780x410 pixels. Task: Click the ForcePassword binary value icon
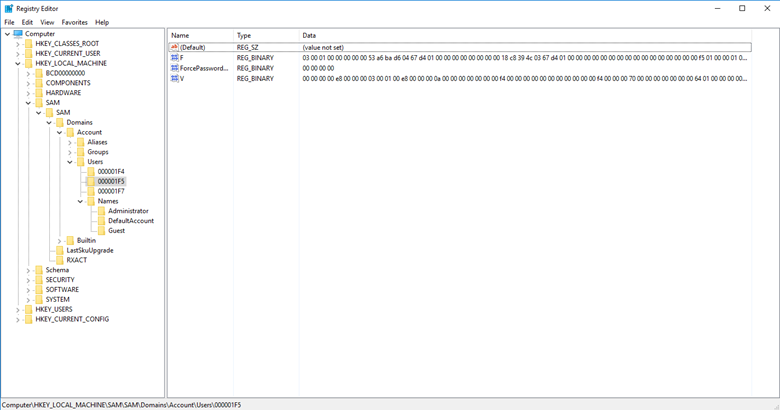coord(174,68)
